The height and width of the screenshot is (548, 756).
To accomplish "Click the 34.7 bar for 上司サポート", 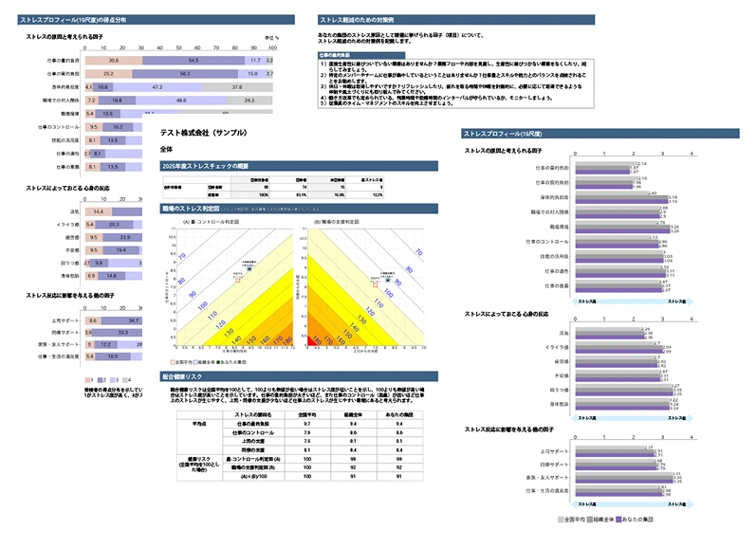I will coord(121,320).
